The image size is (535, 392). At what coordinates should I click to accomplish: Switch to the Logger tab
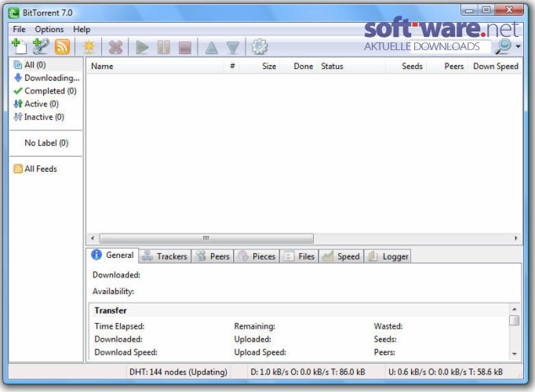point(388,256)
